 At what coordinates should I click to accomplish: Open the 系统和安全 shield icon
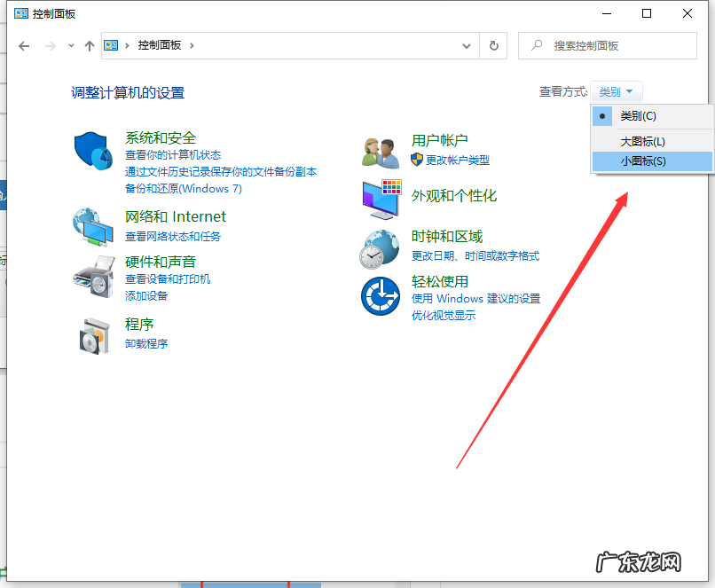[92, 152]
